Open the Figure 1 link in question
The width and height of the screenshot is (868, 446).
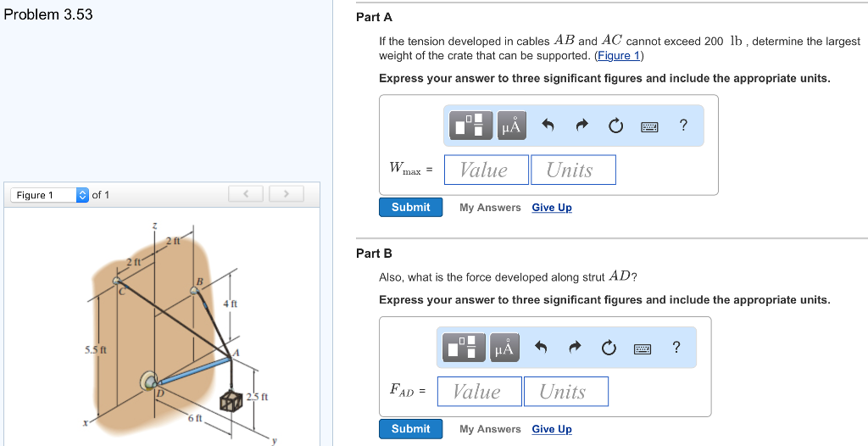619,56
